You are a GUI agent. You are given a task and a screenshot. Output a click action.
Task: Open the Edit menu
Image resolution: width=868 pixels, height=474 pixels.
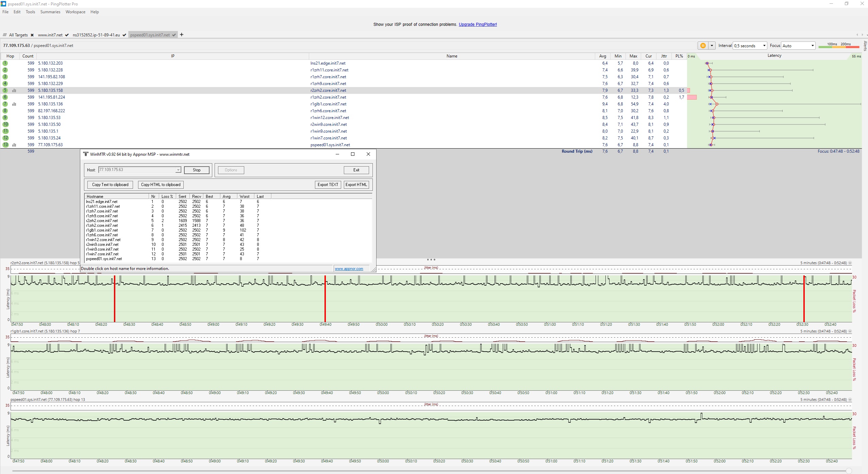click(x=17, y=12)
